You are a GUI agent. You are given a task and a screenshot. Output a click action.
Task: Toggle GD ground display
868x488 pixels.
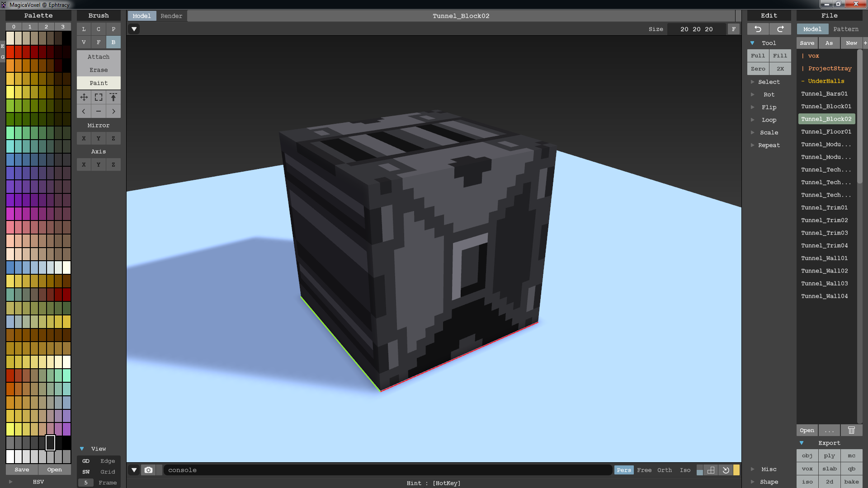86,461
